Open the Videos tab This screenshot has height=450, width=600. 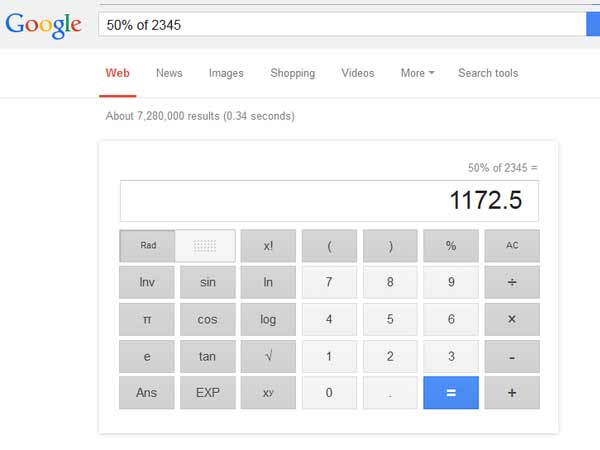click(357, 73)
